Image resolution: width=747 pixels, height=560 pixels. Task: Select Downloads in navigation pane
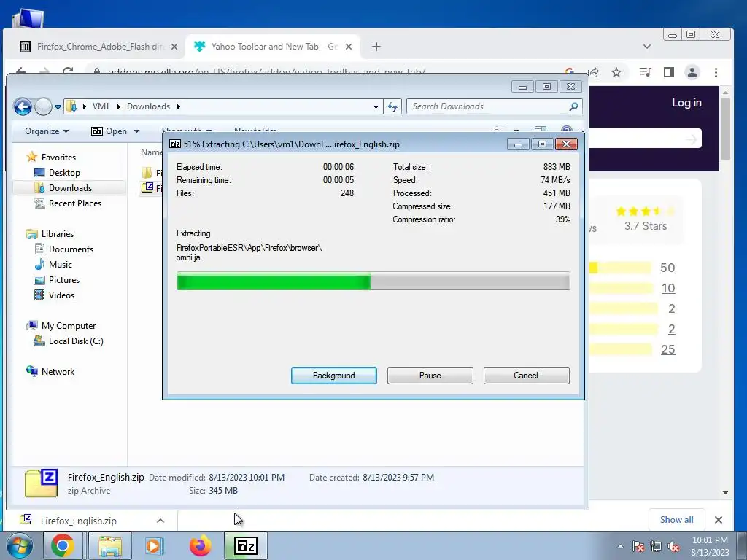69,187
